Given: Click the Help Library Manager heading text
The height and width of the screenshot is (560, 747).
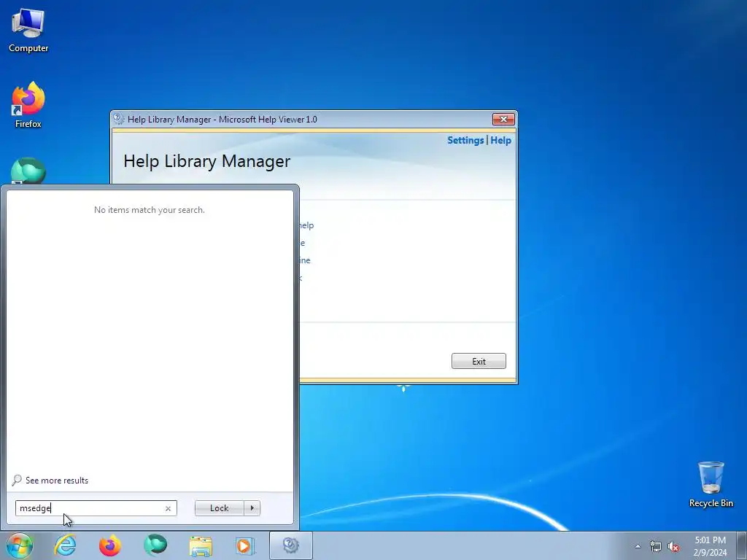Looking at the screenshot, I should click(x=206, y=161).
